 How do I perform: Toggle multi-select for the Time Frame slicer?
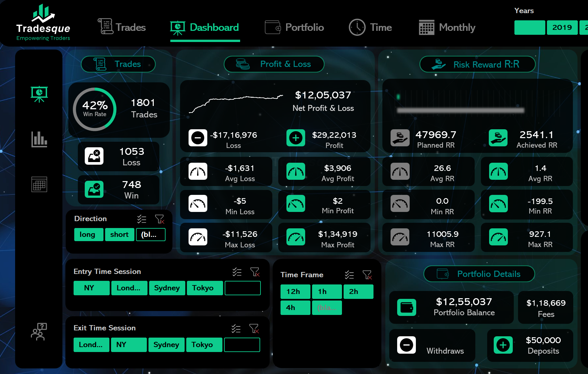[349, 275]
